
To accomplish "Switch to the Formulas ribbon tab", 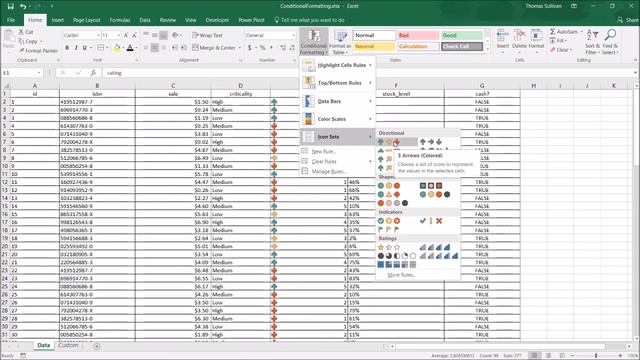I will 120,20.
